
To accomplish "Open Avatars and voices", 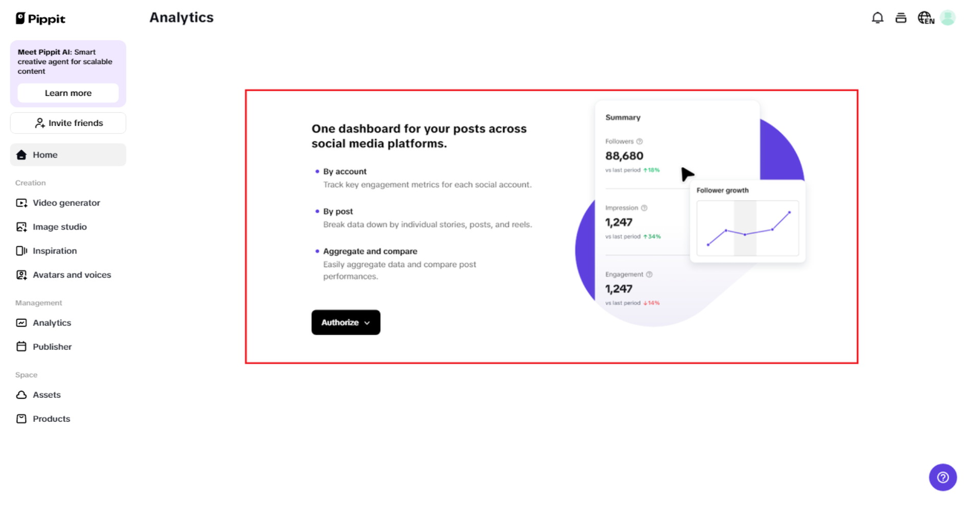I will pyautogui.click(x=72, y=274).
